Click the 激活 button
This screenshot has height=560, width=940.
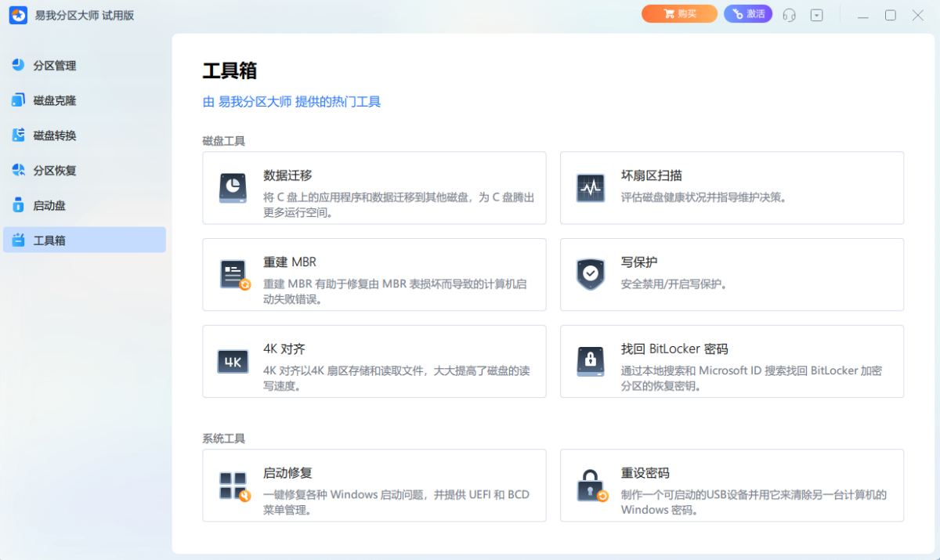click(748, 14)
